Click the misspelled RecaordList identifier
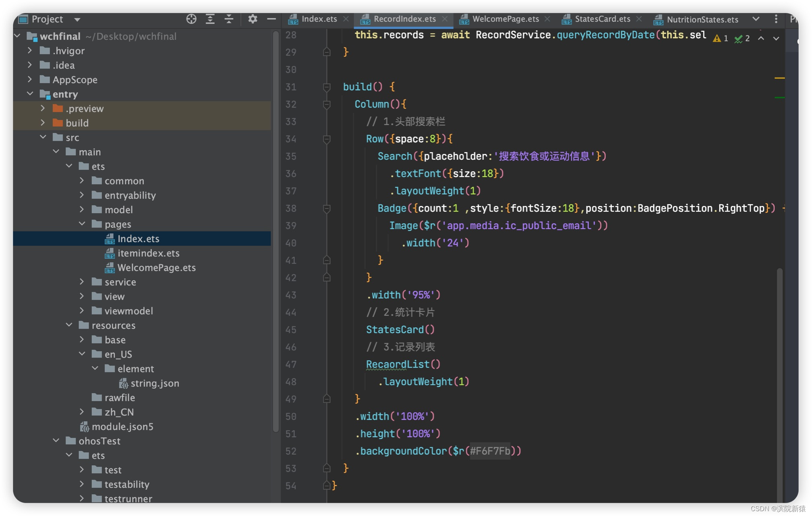 click(x=398, y=364)
